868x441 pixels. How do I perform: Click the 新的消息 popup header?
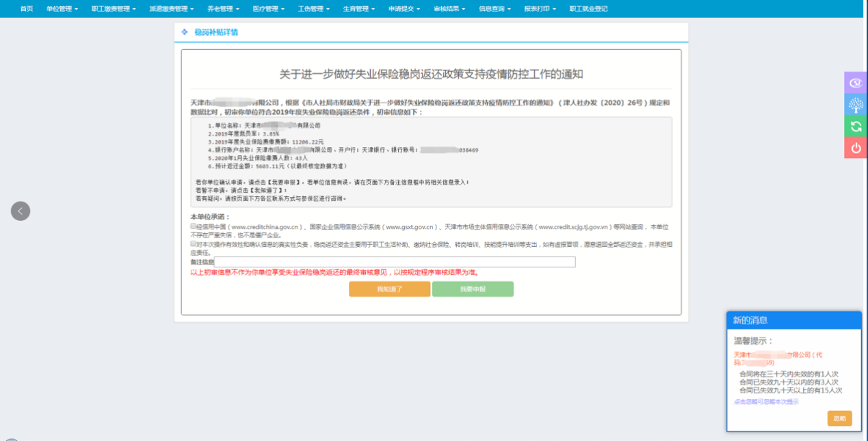[793, 320]
